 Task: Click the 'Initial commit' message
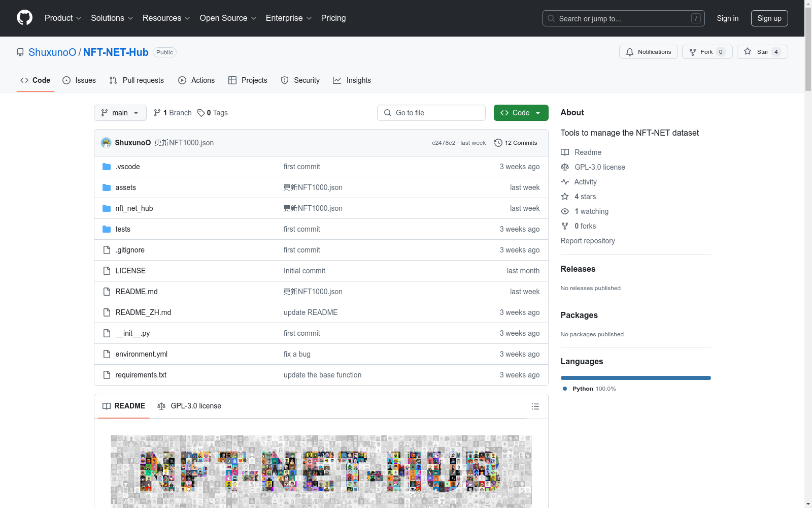[304, 271]
